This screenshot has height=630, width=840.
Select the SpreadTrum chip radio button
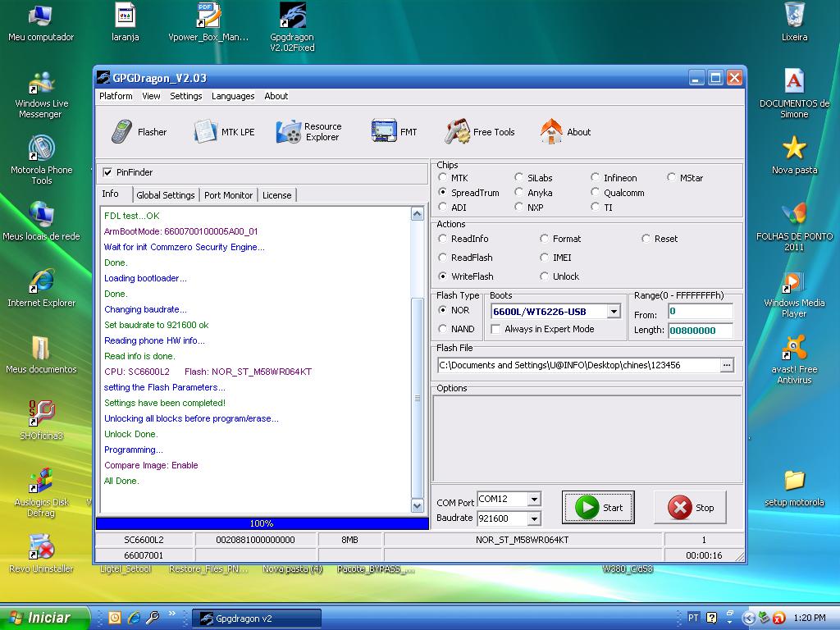(x=442, y=192)
